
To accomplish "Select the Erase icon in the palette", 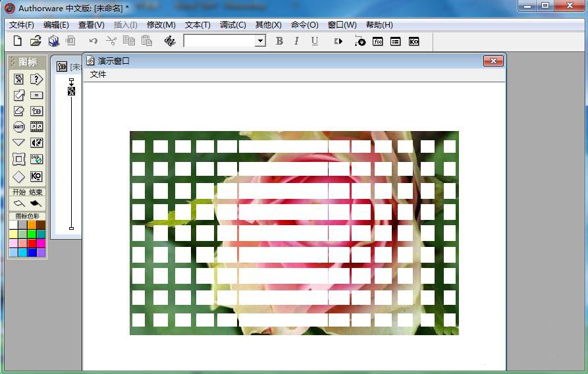I will click(x=19, y=111).
